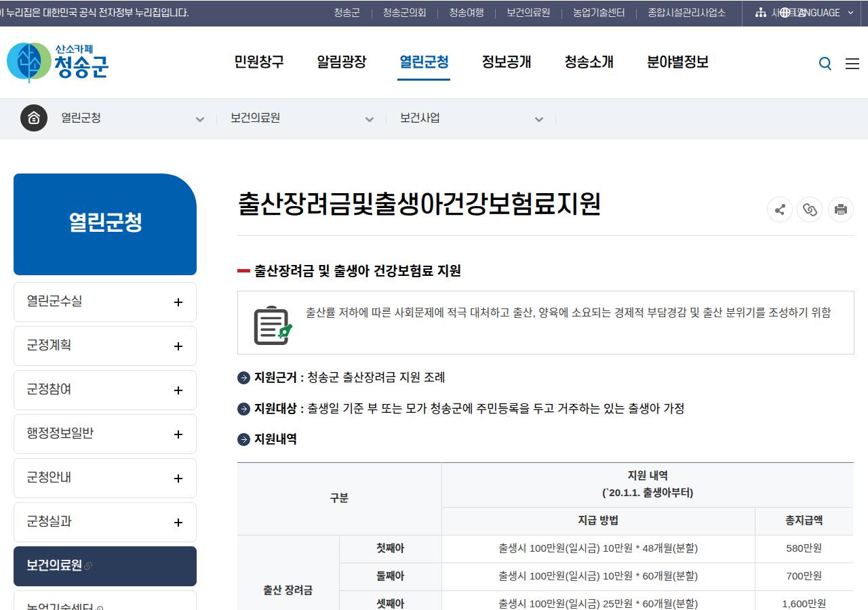Image resolution: width=868 pixels, height=610 pixels.
Task: Click the share icon button
Action: pyautogui.click(x=780, y=209)
